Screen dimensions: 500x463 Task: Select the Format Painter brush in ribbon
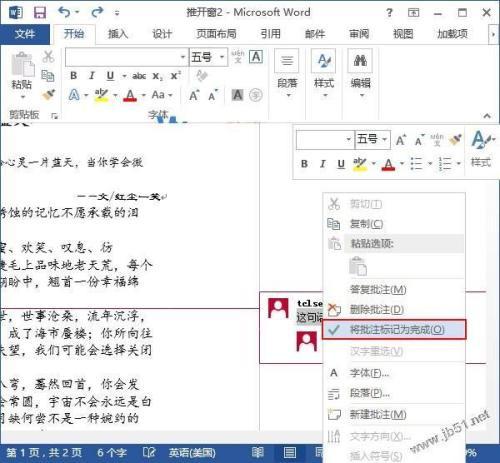pos(48,95)
